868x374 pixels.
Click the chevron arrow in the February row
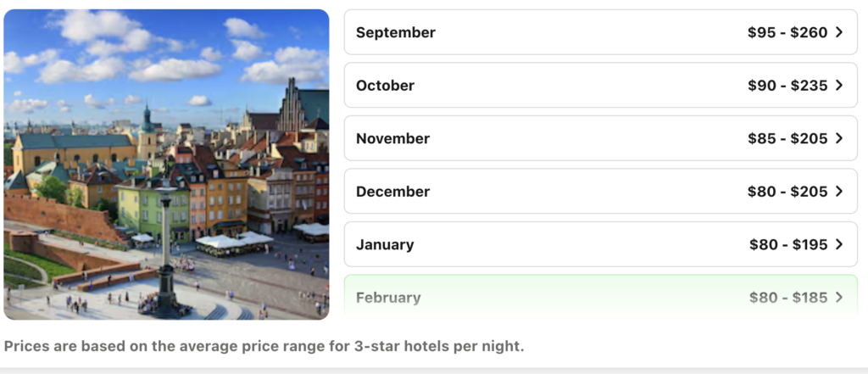[839, 298]
